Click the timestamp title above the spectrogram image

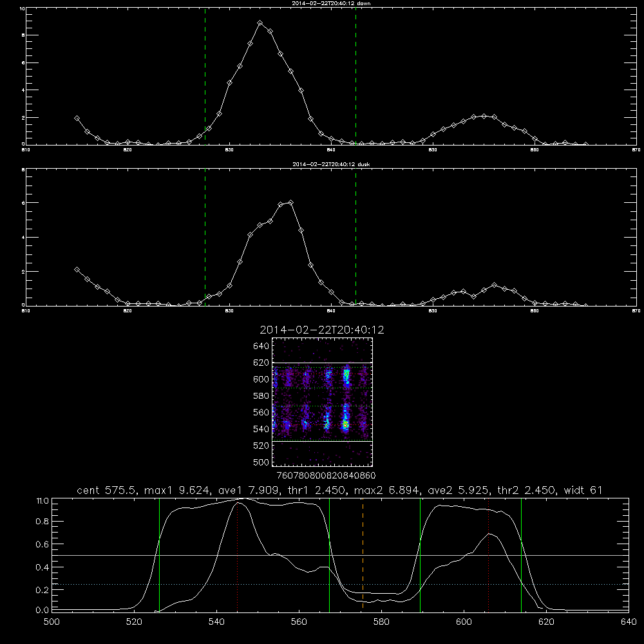click(322, 330)
